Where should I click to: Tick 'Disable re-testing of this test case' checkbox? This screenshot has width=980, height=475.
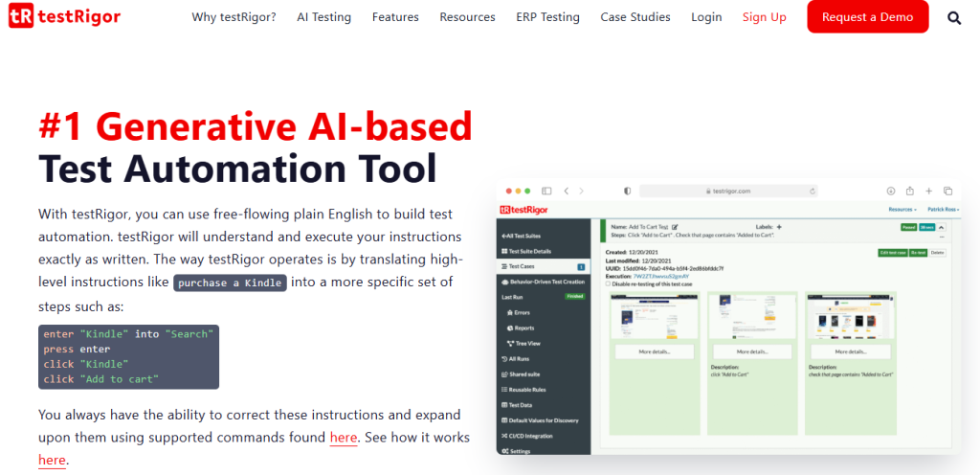pos(608,283)
